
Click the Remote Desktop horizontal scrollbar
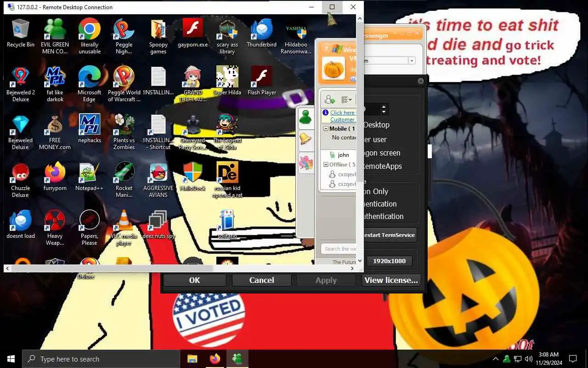[112, 268]
